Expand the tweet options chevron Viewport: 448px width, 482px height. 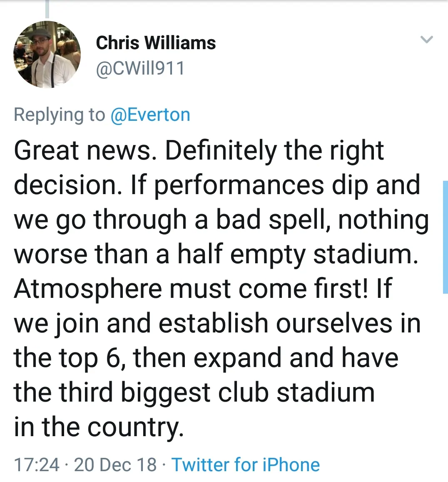pos(427,40)
